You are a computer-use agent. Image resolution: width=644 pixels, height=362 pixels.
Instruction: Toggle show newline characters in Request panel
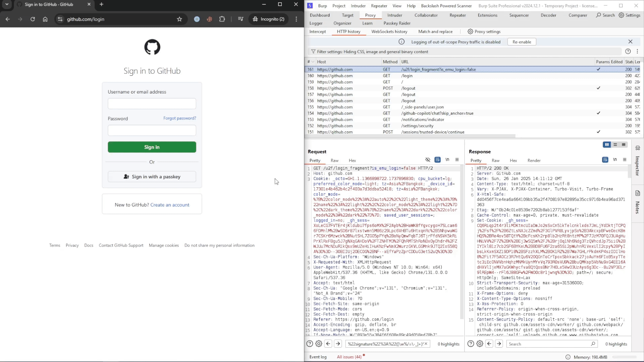(x=447, y=160)
